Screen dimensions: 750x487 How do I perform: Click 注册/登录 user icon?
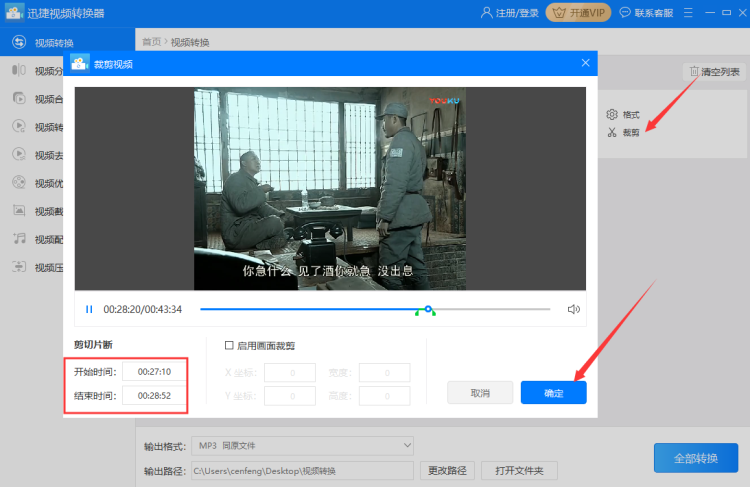(x=486, y=13)
